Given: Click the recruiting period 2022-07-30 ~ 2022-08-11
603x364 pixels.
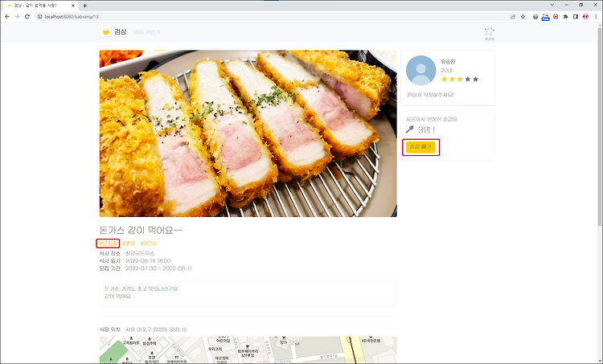Looking at the screenshot, I should point(158,268).
